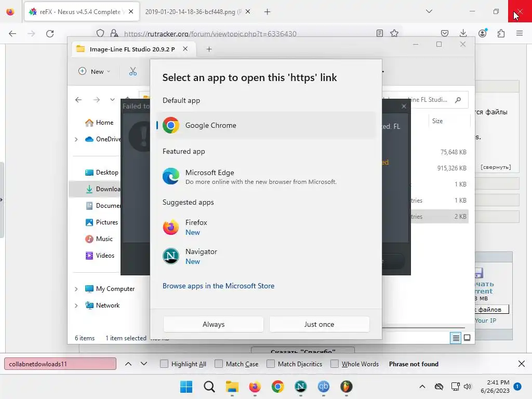Open Firefox hamburger application menu
This screenshot has width=532, height=399.
tap(520, 33)
